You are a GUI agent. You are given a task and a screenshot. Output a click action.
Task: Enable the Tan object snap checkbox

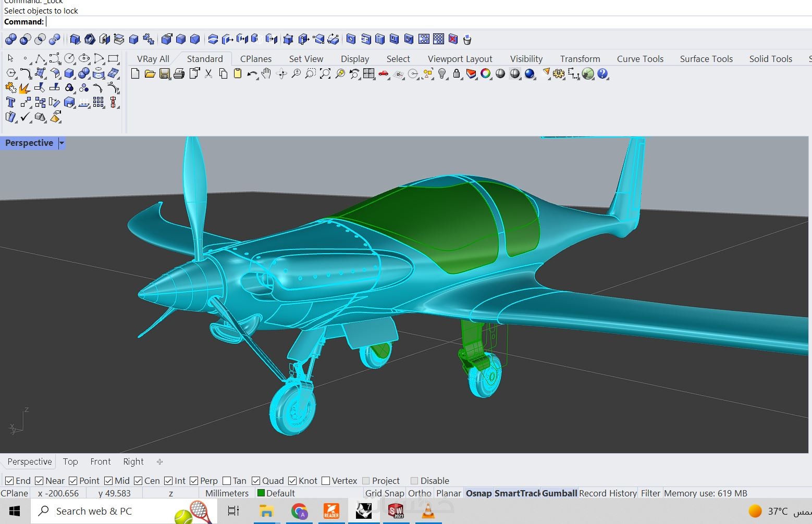227,481
